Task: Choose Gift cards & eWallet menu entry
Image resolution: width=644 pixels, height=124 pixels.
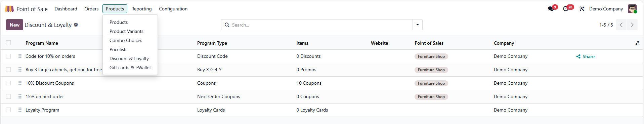Action: click(x=130, y=68)
